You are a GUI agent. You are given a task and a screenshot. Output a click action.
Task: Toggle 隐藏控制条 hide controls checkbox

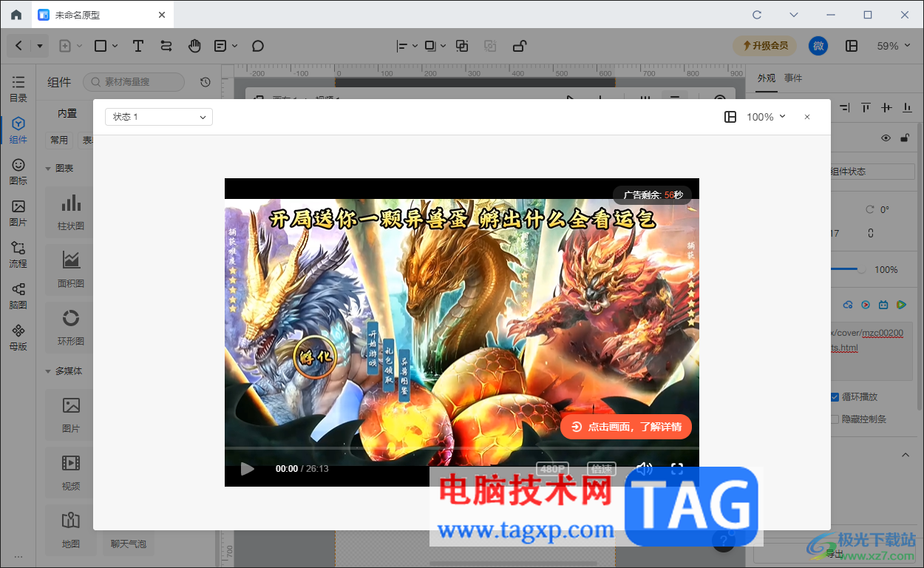(835, 419)
